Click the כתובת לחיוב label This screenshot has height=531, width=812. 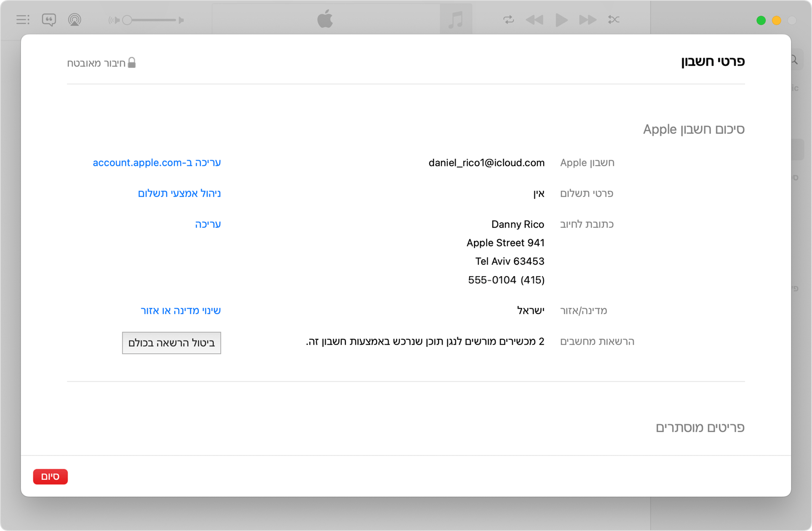pyautogui.click(x=587, y=224)
